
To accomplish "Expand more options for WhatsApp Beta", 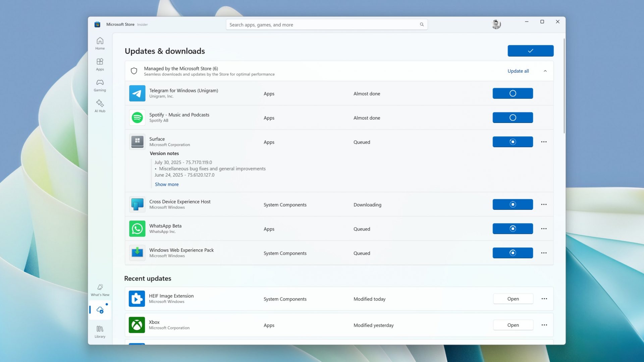I will pyautogui.click(x=544, y=228).
